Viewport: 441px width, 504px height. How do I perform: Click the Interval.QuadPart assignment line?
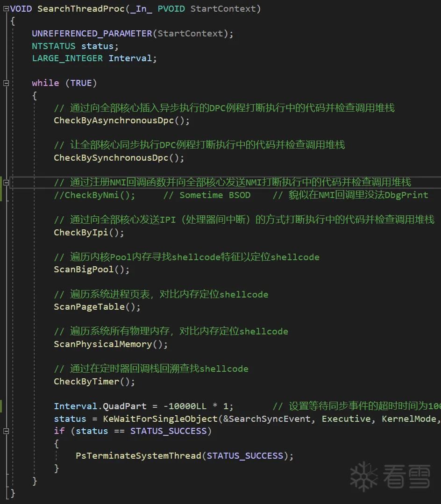pyautogui.click(x=143, y=406)
